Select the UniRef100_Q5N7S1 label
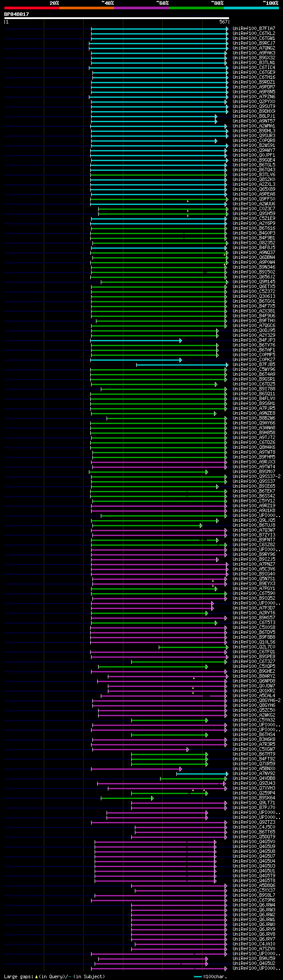Image resolution: width=283 pixels, height=980 pixels. pos(254,579)
